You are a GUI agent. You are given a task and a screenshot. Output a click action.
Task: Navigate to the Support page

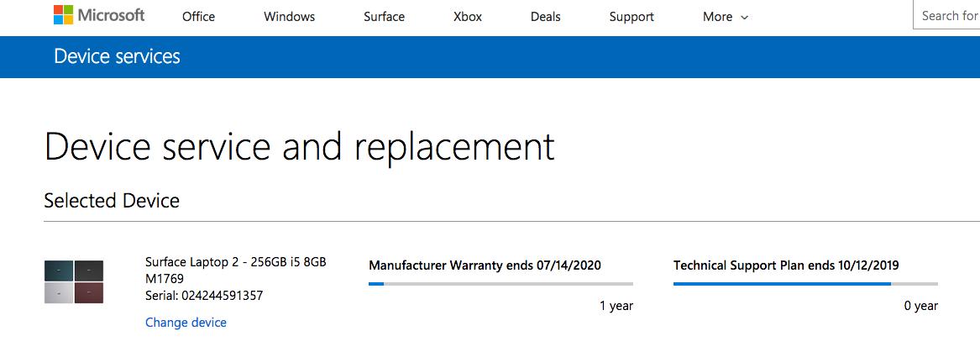[631, 17]
